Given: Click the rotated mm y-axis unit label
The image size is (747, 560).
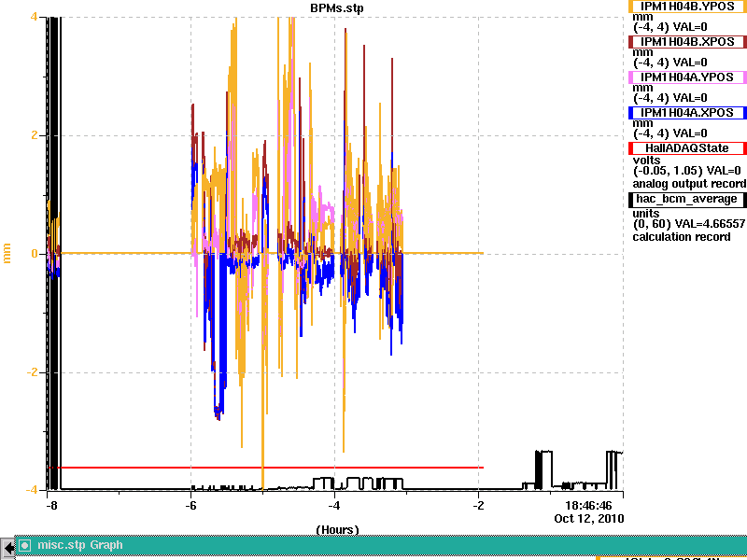Looking at the screenshot, I should pos(7,253).
